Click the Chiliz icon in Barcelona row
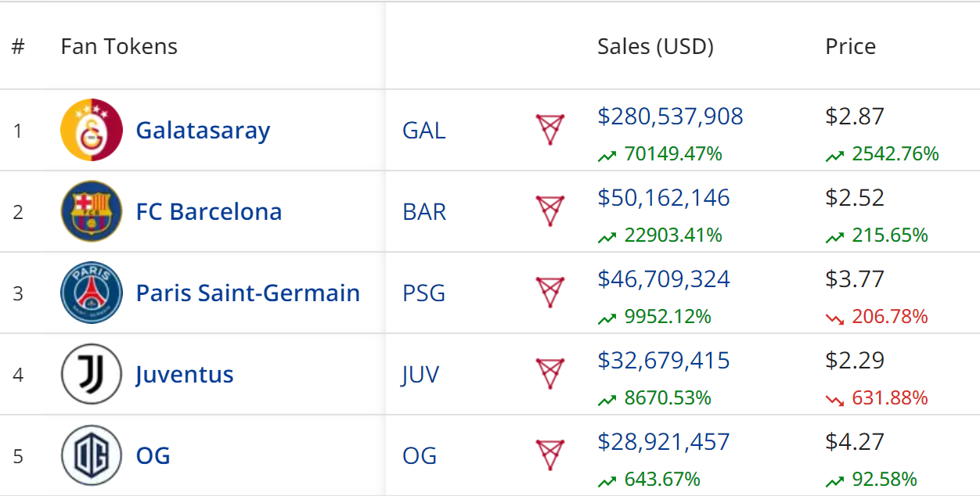This screenshot has width=980, height=496. [x=550, y=210]
